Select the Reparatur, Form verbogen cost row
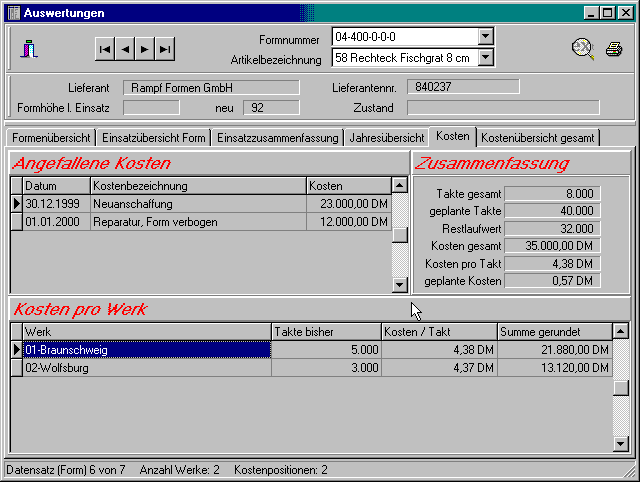 point(198,221)
